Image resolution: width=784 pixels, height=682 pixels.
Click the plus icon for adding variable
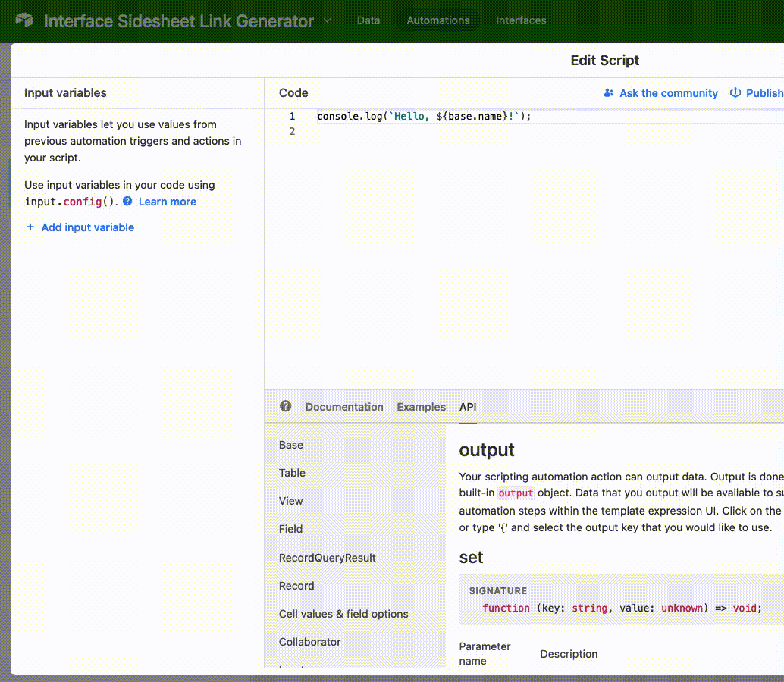coord(30,227)
